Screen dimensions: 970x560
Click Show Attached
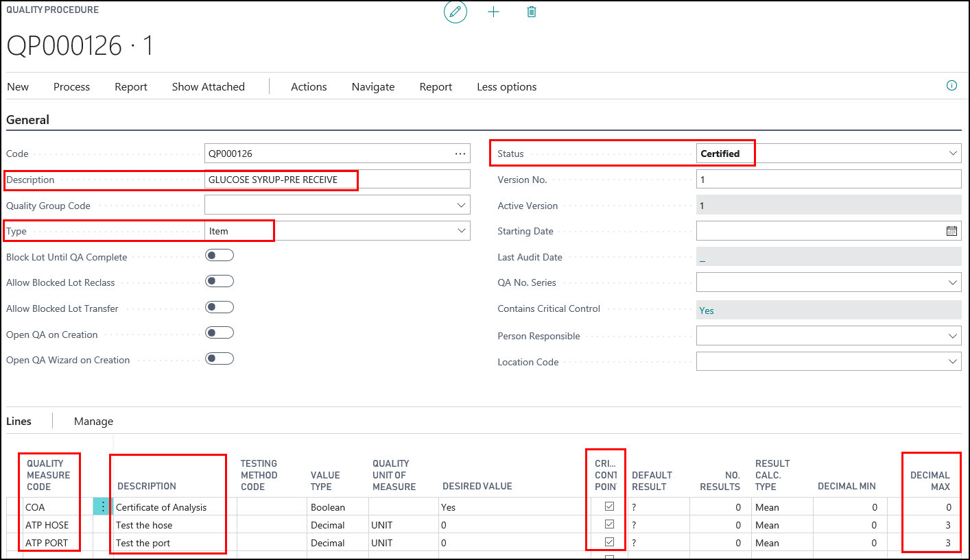click(x=208, y=87)
